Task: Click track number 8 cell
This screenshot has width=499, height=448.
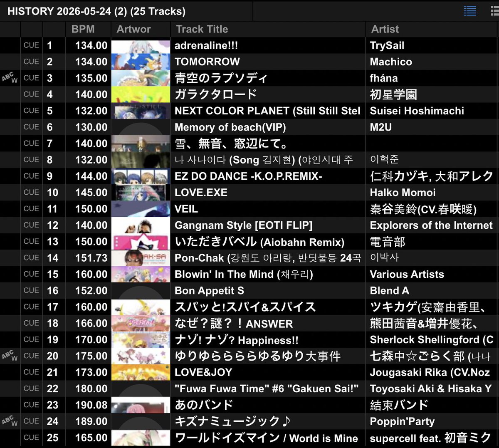Action: 54,160
